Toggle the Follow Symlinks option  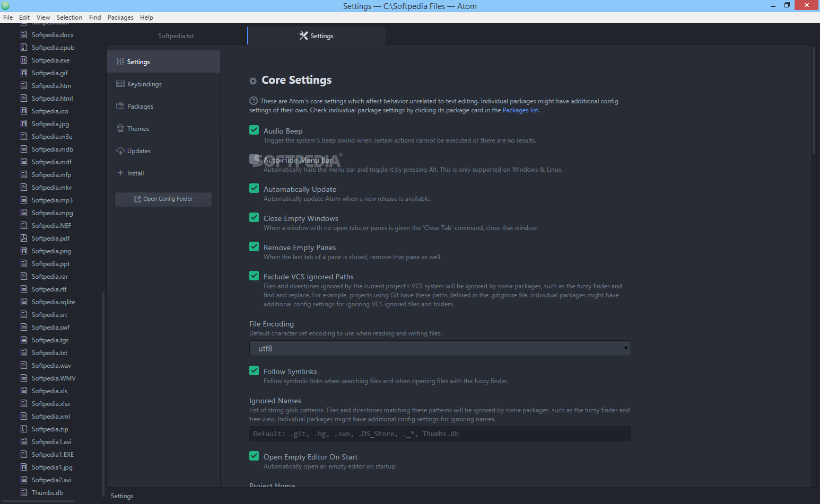pyautogui.click(x=254, y=370)
